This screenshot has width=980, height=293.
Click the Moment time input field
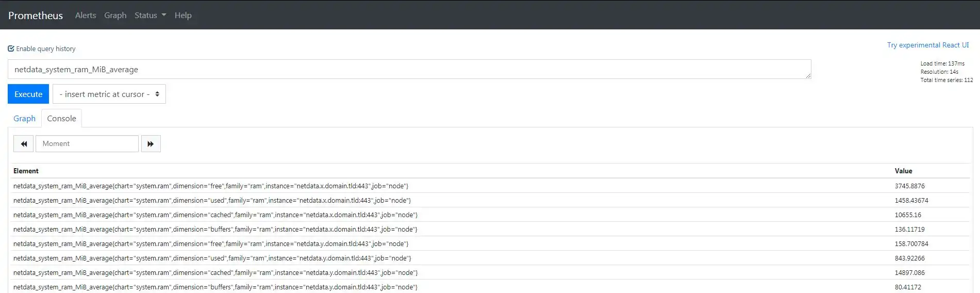(x=87, y=143)
